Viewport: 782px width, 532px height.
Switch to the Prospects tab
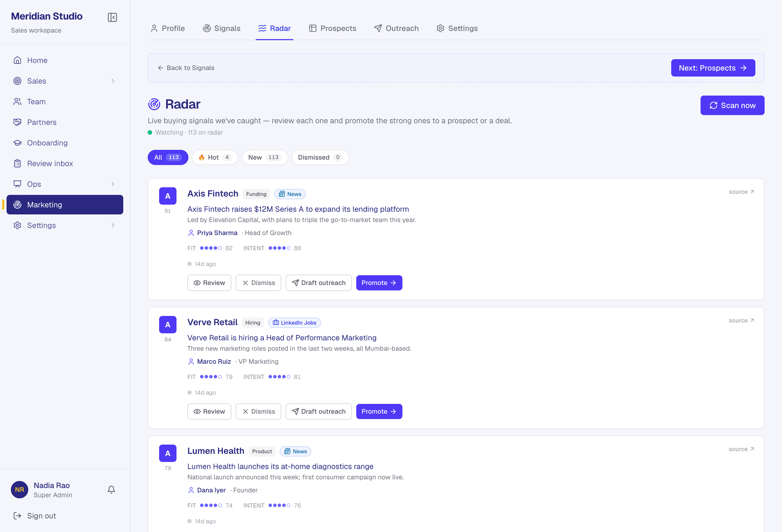[332, 28]
